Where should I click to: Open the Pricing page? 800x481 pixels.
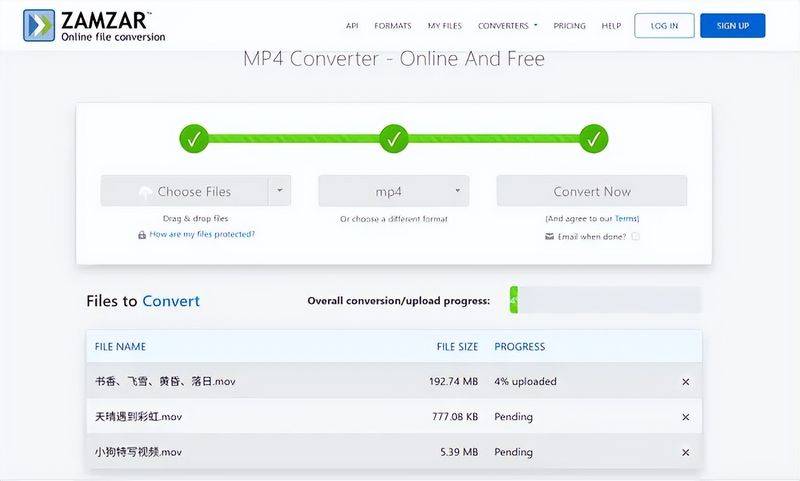[569, 26]
